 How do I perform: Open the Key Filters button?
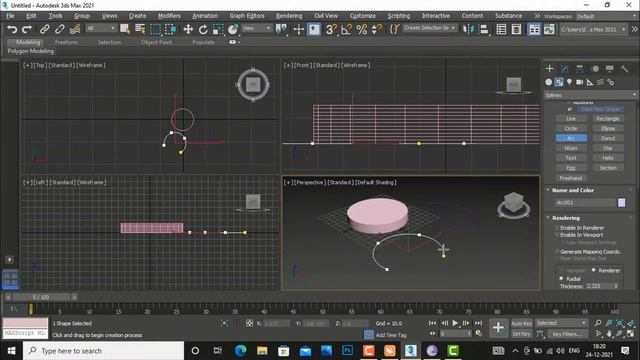coord(567,333)
